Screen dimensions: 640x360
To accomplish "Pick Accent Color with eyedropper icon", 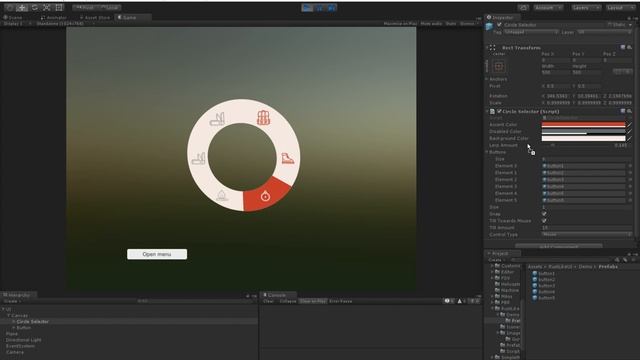I will [x=629, y=124].
